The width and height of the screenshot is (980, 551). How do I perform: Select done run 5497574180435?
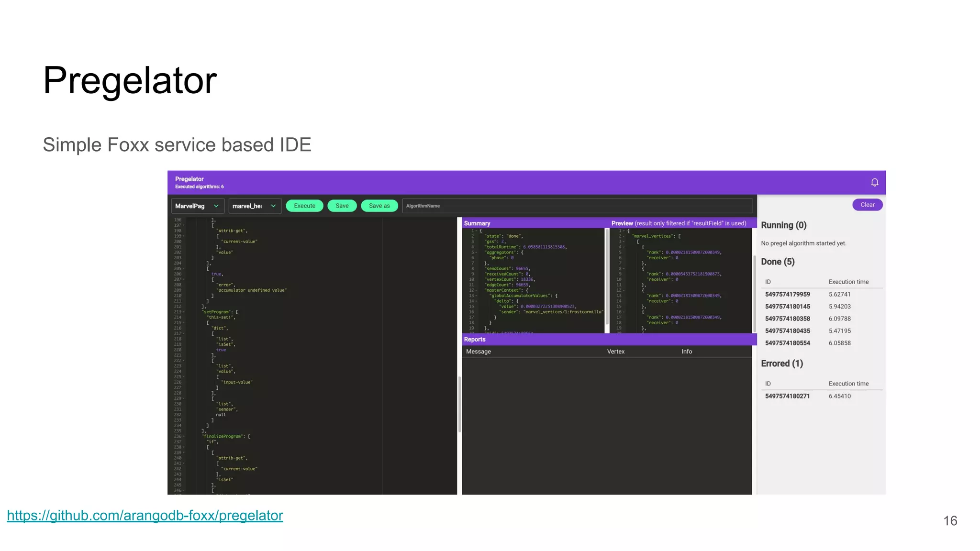click(x=787, y=331)
